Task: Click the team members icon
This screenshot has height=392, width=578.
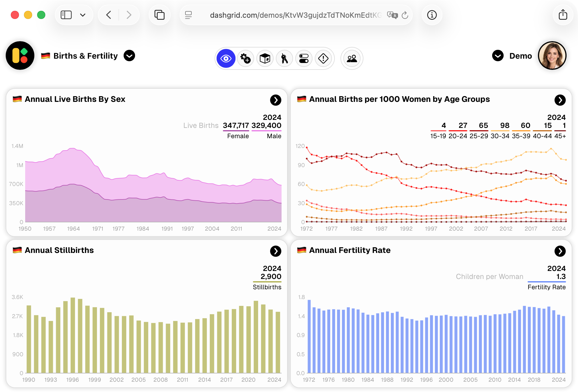Action: pyautogui.click(x=352, y=58)
